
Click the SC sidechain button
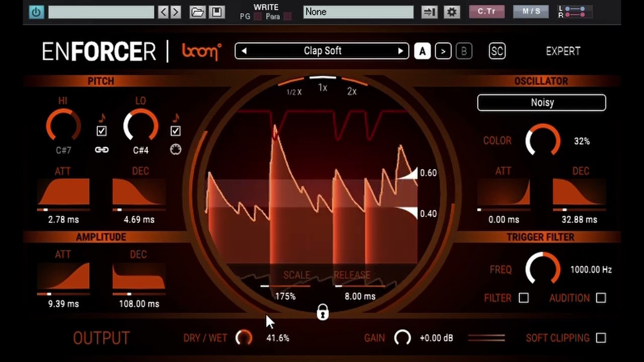coord(497,51)
